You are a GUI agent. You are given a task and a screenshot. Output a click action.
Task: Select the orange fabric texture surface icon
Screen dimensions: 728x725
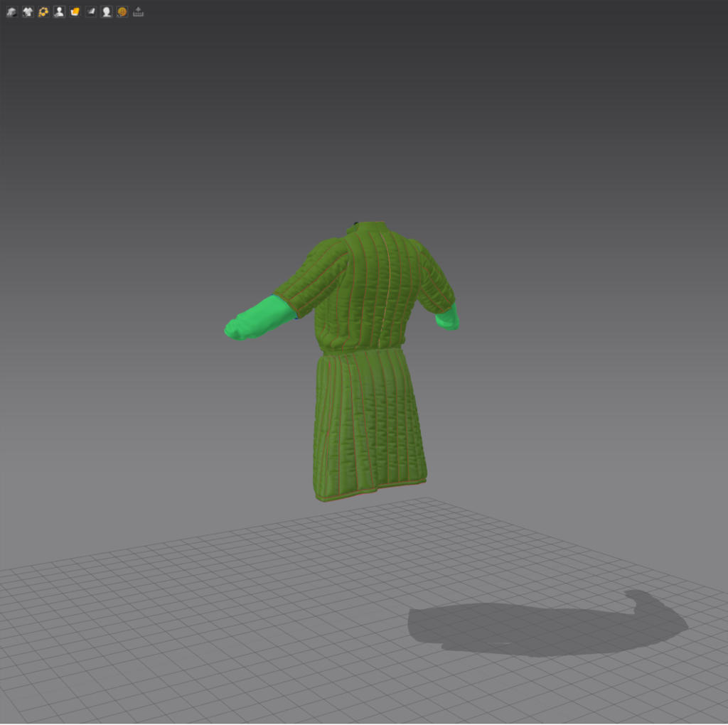coord(75,12)
